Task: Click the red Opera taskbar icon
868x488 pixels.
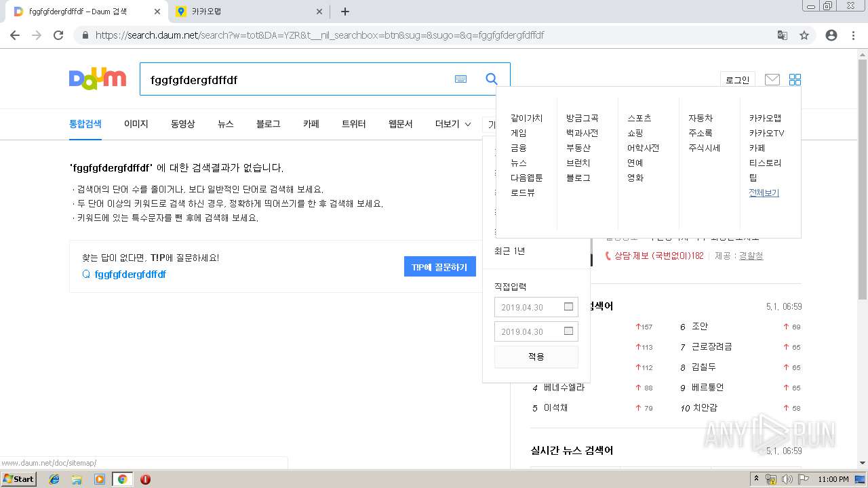Action: (x=145, y=479)
